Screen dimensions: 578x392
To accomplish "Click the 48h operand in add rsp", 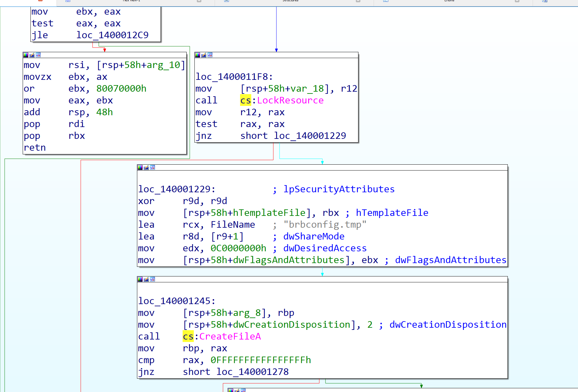I will coord(105,112).
